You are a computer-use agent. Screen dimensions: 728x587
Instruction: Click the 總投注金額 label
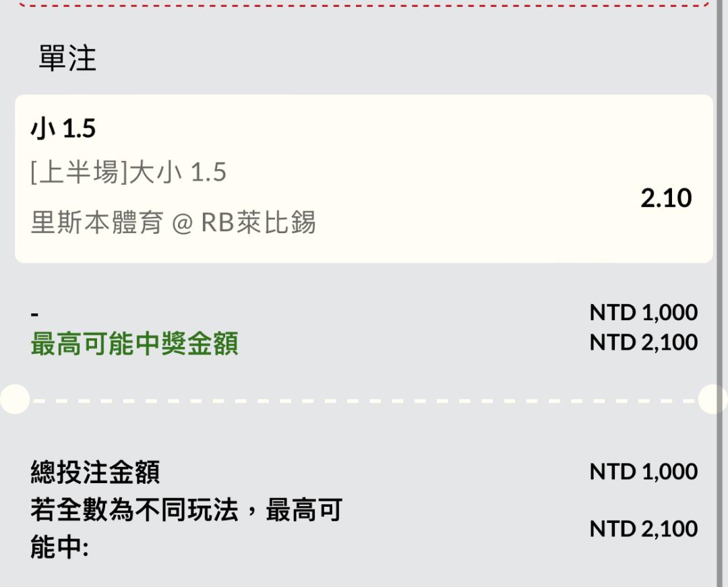(95, 472)
